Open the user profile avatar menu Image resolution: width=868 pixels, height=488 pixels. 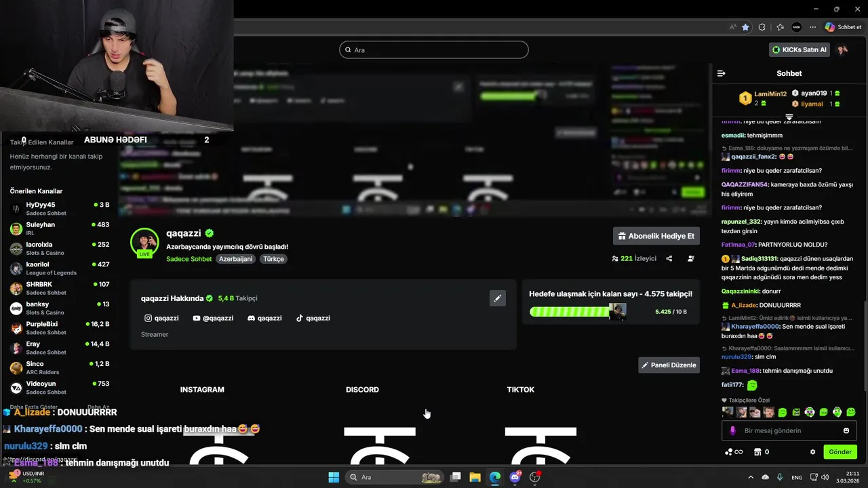point(843,49)
